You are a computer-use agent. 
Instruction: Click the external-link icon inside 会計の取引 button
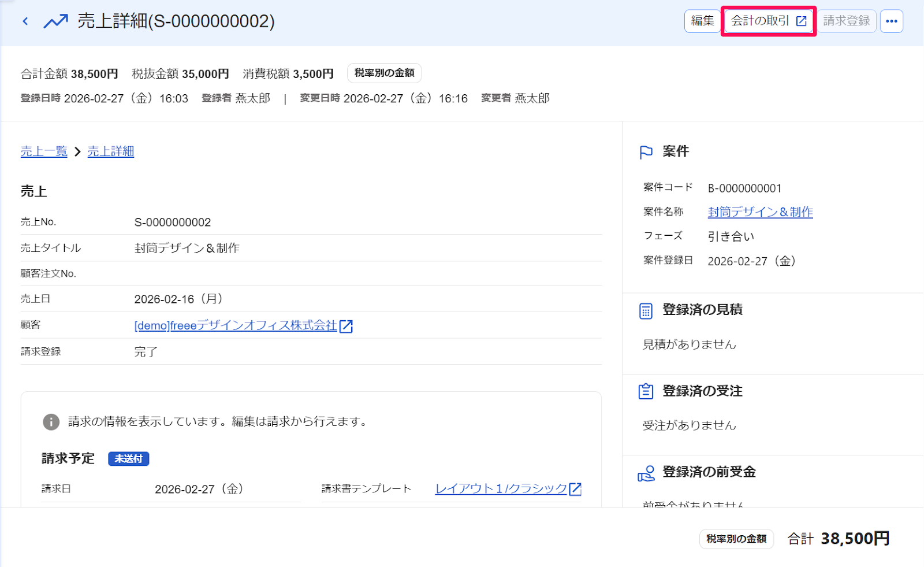coord(801,21)
